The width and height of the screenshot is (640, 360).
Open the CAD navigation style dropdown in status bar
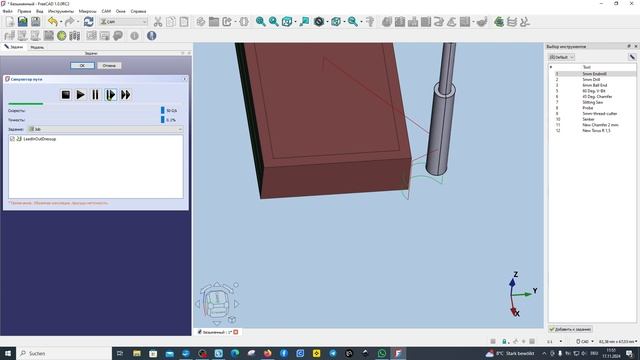585,341
